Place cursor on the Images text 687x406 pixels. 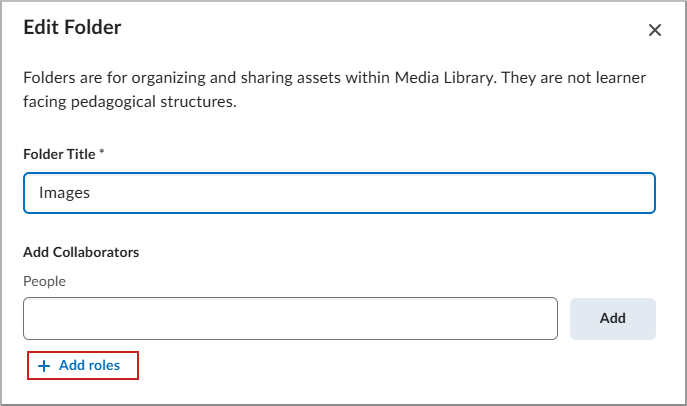point(64,193)
